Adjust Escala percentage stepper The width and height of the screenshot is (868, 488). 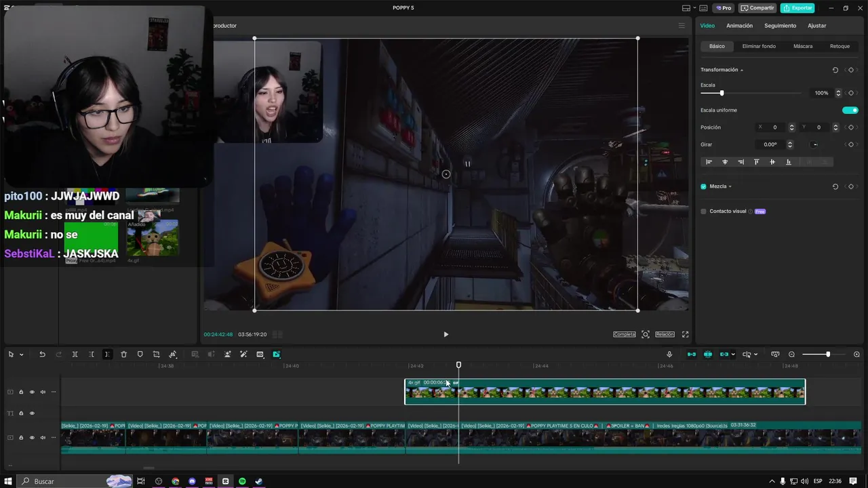[838, 93]
